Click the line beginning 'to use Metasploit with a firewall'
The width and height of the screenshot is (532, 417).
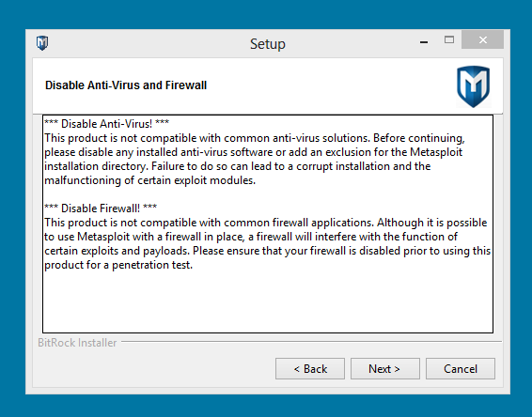(251, 237)
